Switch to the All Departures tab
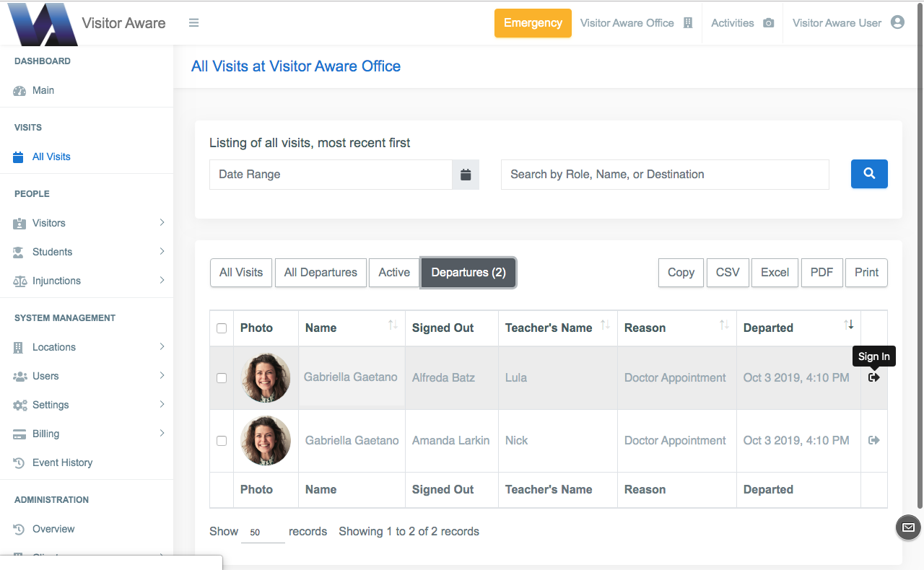The height and width of the screenshot is (570, 924). (x=321, y=273)
